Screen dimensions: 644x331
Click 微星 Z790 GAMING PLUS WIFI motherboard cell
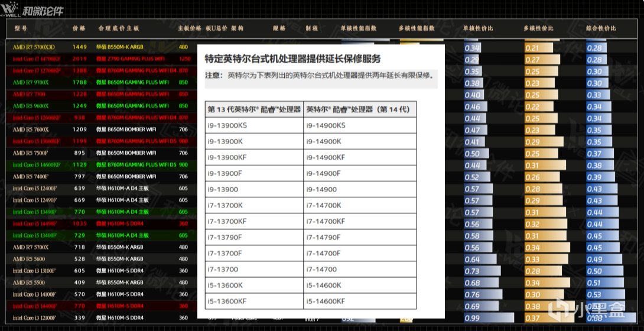click(x=130, y=59)
